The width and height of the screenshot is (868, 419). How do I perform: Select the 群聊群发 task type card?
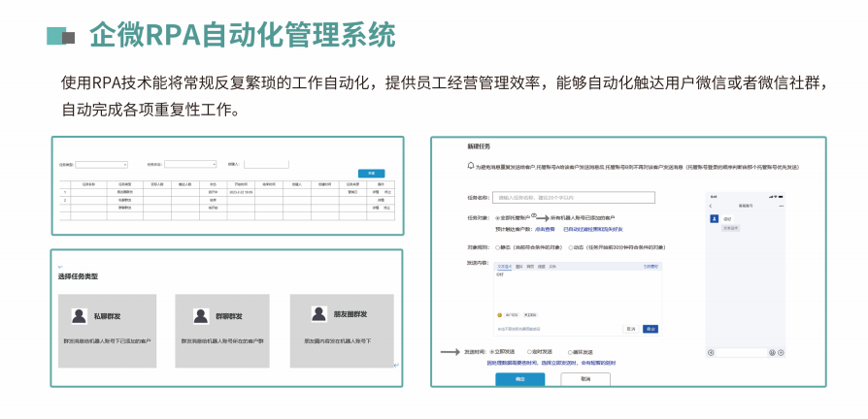click(222, 331)
